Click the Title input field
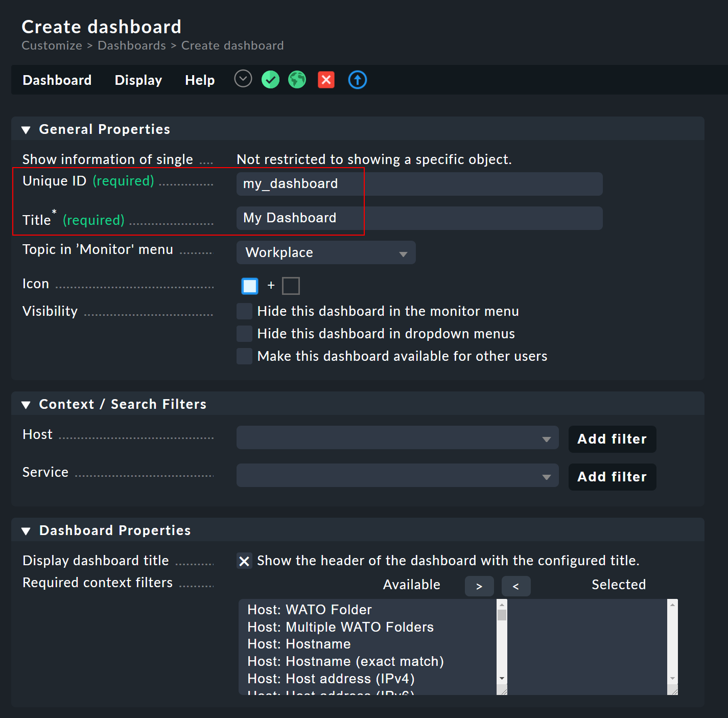 pyautogui.click(x=419, y=218)
